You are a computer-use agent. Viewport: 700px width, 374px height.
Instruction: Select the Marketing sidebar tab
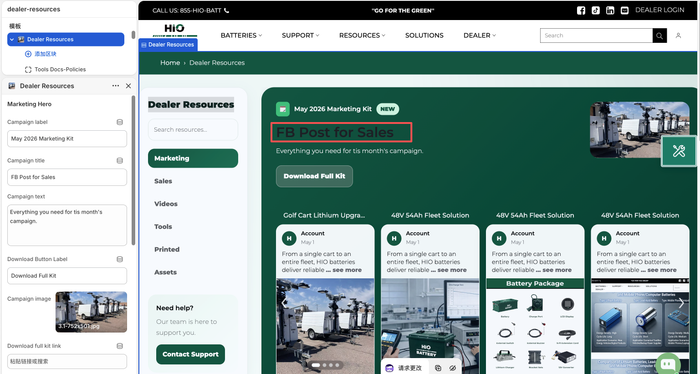tap(193, 158)
